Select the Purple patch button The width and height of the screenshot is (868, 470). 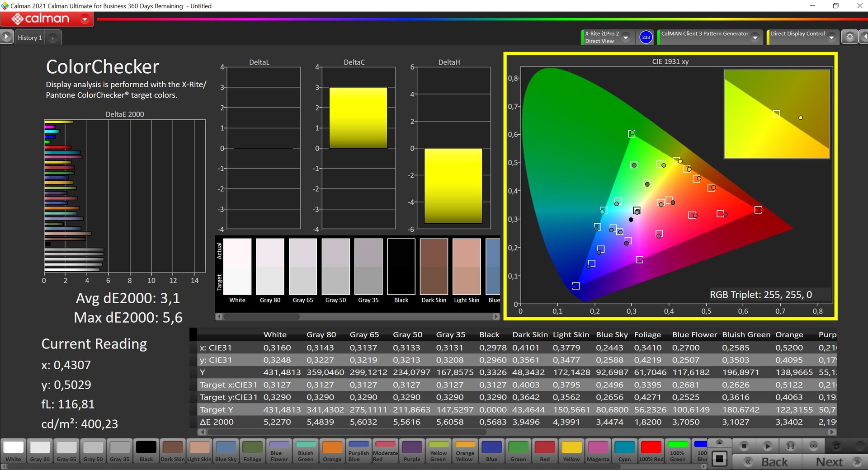coord(412,451)
